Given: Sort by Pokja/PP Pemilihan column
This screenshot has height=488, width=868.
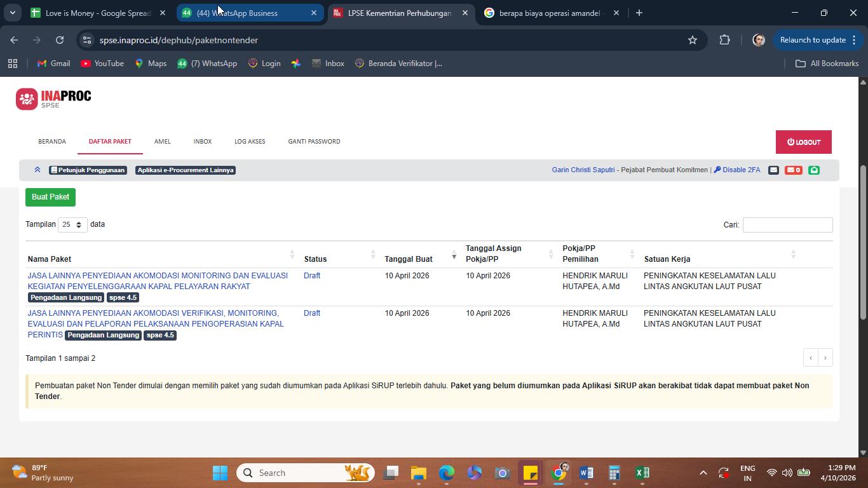Looking at the screenshot, I should (x=598, y=254).
